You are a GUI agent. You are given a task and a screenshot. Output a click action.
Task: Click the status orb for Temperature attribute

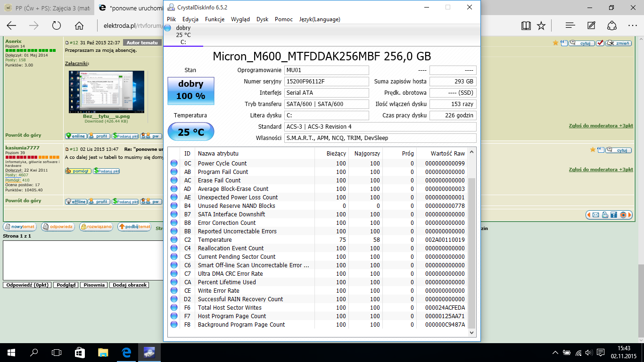(x=174, y=239)
